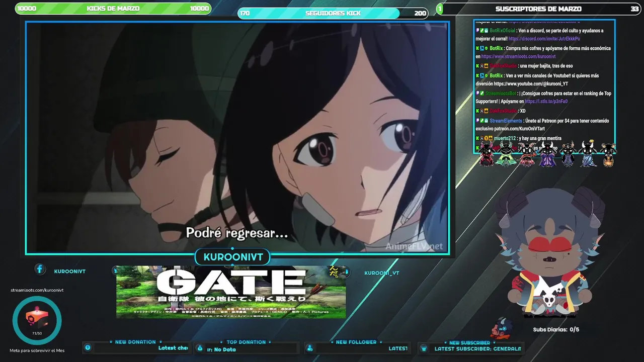Click the Streamloots chest icon in goal ring
644x362 pixels.
tap(37, 317)
